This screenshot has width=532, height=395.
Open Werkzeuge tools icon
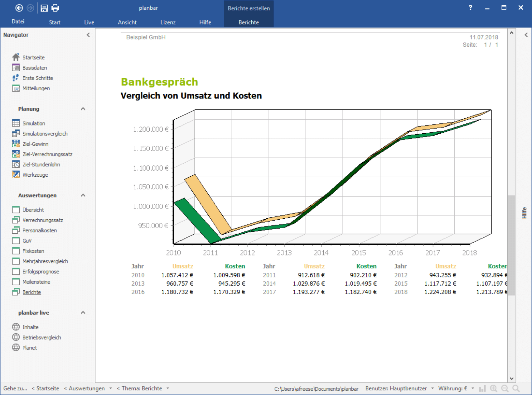(x=16, y=174)
